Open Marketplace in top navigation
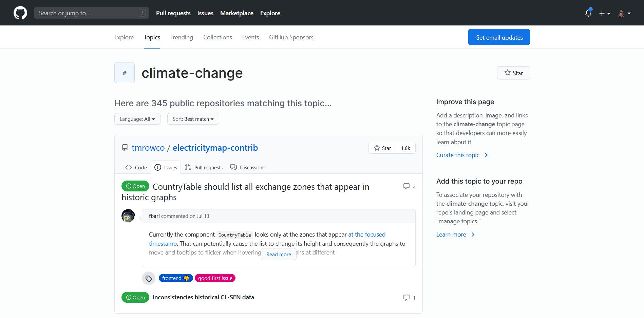644x318 pixels. [x=237, y=13]
